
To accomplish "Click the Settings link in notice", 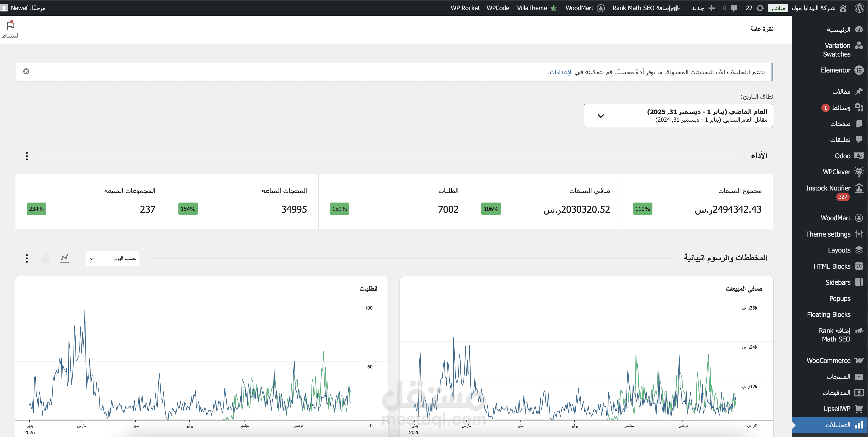I will coord(561,72).
